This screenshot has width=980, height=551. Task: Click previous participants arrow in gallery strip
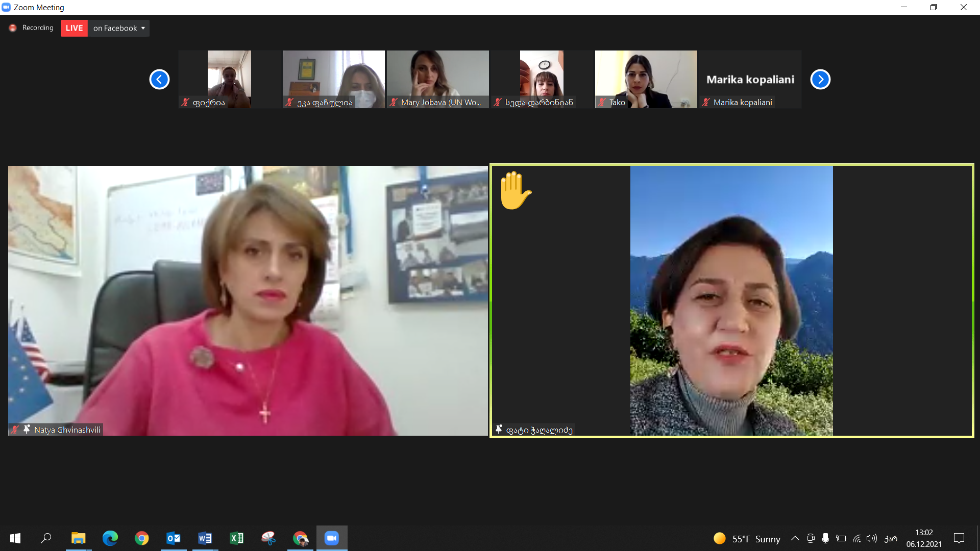(x=159, y=80)
